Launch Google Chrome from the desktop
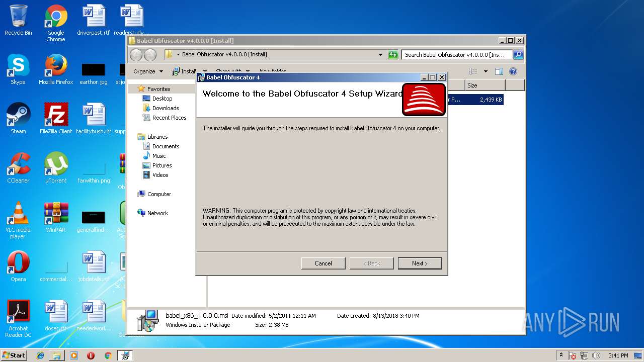The height and width of the screenshot is (362, 644). (56, 23)
